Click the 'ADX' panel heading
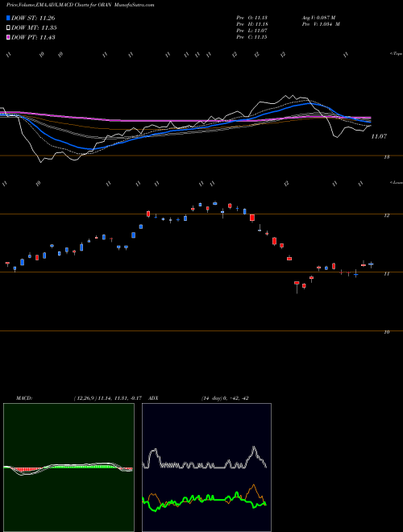Viewport: 403px width, 532px height. [x=153, y=398]
